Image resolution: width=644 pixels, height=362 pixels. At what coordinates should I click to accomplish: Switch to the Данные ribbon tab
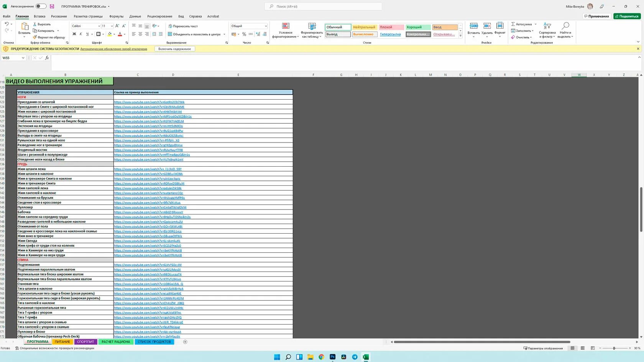pos(135,16)
